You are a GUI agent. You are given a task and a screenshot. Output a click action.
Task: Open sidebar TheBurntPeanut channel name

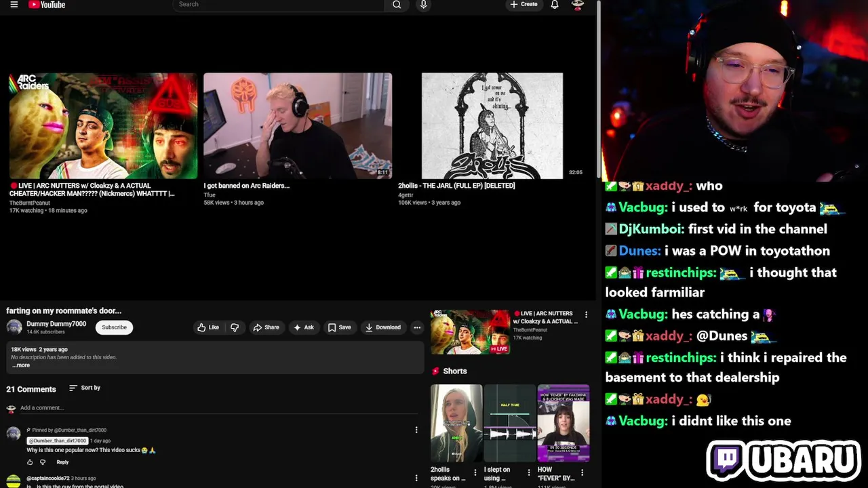(x=530, y=330)
